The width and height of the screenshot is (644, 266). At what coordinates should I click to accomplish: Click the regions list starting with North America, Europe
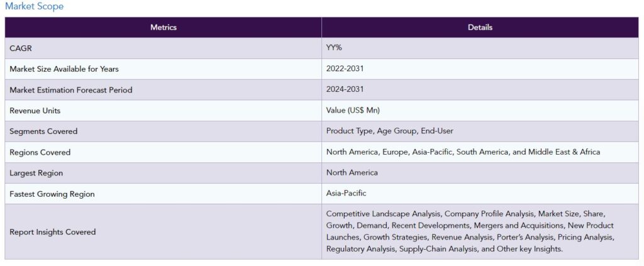click(463, 152)
